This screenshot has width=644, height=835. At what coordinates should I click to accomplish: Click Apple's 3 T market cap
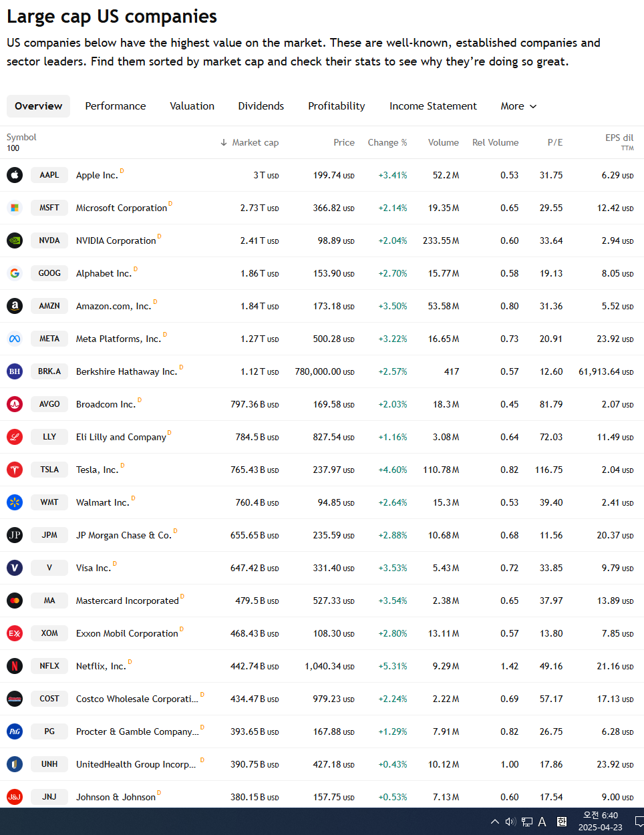click(266, 175)
